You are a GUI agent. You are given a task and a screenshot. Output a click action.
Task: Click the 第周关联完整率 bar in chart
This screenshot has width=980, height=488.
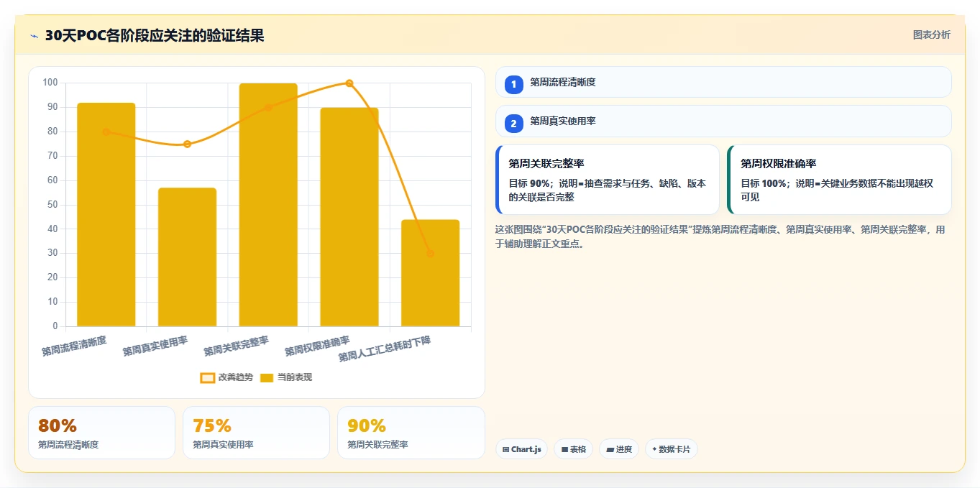[x=268, y=205]
